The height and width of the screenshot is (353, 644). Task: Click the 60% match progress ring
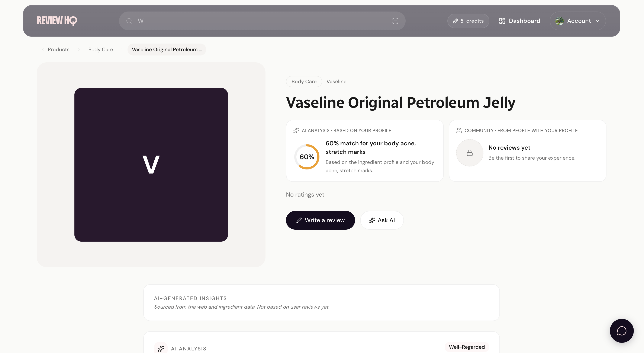tap(307, 157)
